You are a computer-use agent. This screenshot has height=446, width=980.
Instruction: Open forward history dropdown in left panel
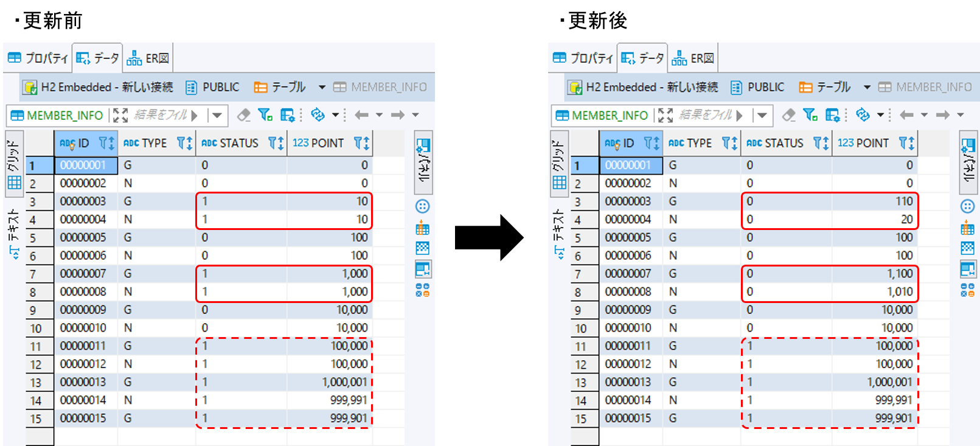tap(415, 114)
